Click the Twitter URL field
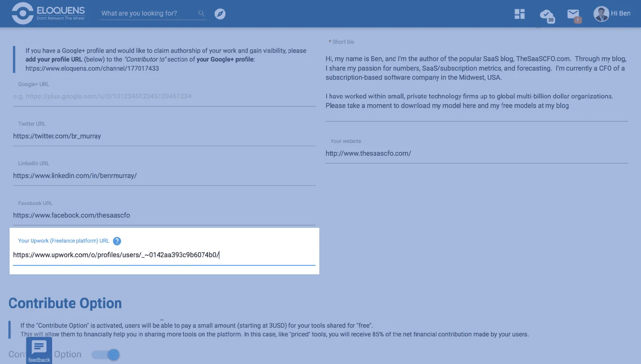 164,136
